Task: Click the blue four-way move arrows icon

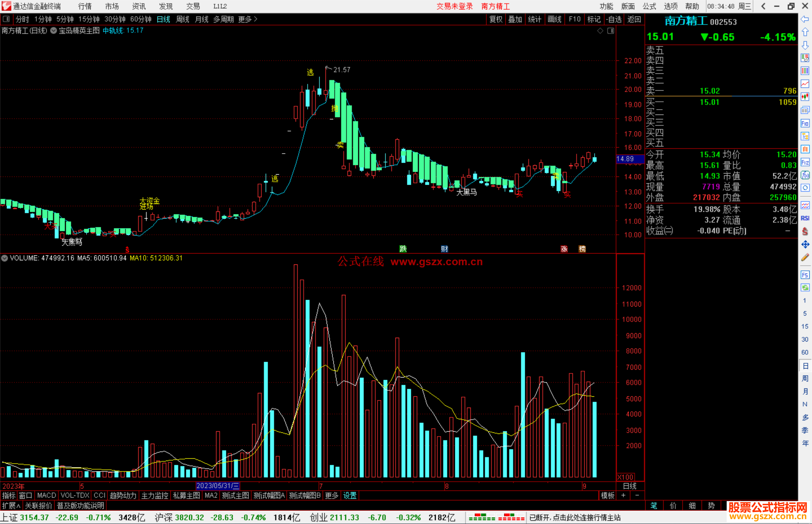Action: (805, 245)
